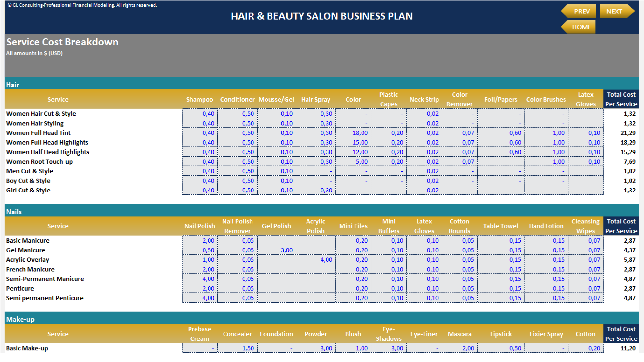Click the Nail Polish Remover column header
This screenshot has width=644, height=362.
tap(238, 226)
